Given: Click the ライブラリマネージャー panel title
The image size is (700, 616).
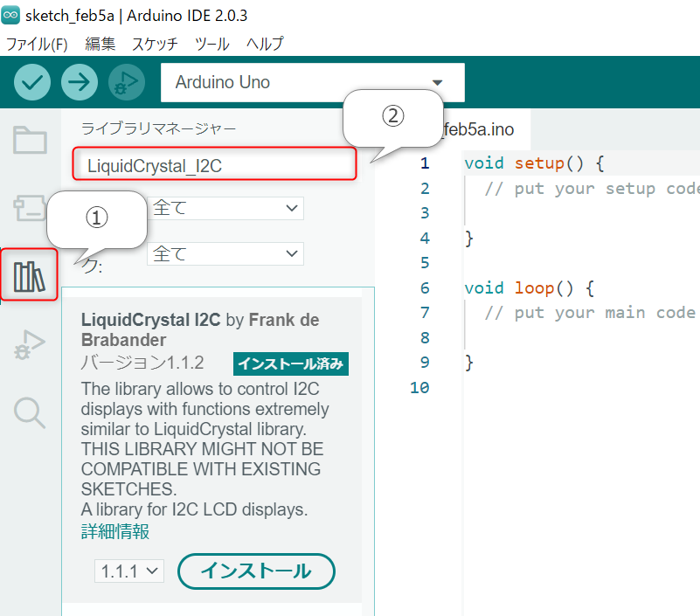Looking at the screenshot, I should pos(158,128).
